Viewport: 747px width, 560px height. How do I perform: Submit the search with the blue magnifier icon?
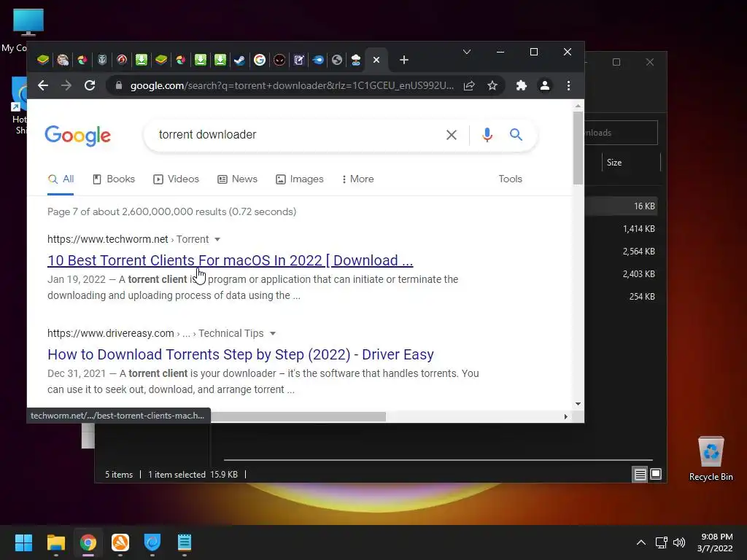516,135
